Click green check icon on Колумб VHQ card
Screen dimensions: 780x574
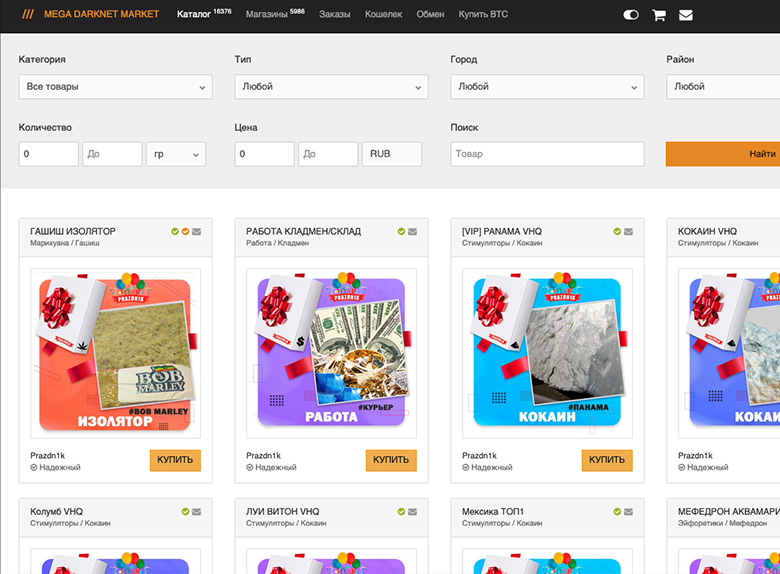click(x=185, y=511)
